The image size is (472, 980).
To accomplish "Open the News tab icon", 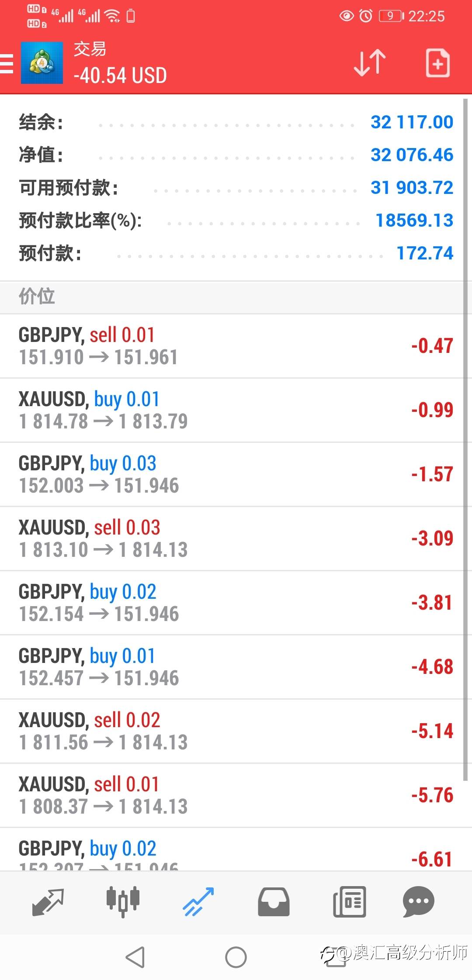I will (349, 902).
